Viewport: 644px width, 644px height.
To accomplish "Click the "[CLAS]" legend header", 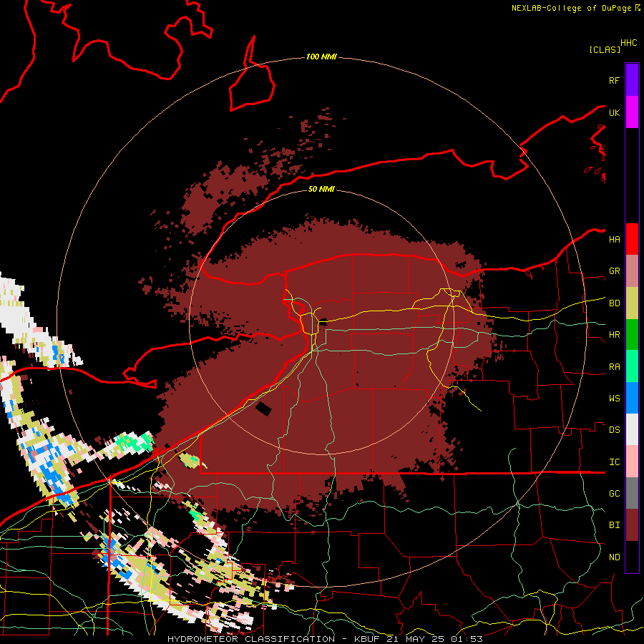I will click(605, 49).
